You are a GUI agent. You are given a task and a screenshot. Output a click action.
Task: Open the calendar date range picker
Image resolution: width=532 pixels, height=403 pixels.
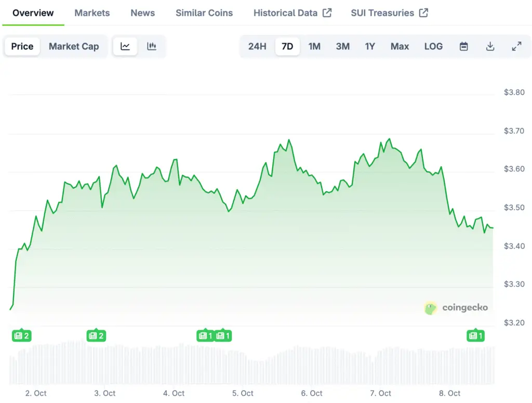click(464, 46)
